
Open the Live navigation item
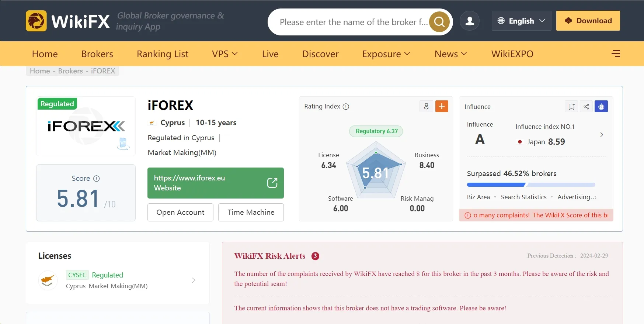[x=270, y=54]
